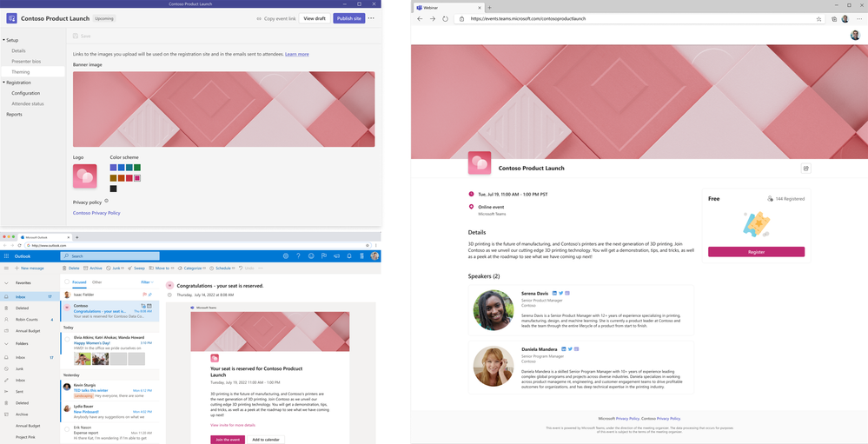Open Contoso Privacy Policy link in Teams
Screen dimensions: 868x444
tap(96, 213)
